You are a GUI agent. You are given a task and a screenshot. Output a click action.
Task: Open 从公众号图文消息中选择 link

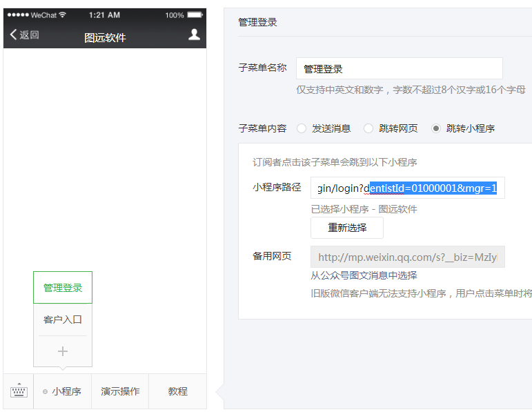(x=364, y=275)
